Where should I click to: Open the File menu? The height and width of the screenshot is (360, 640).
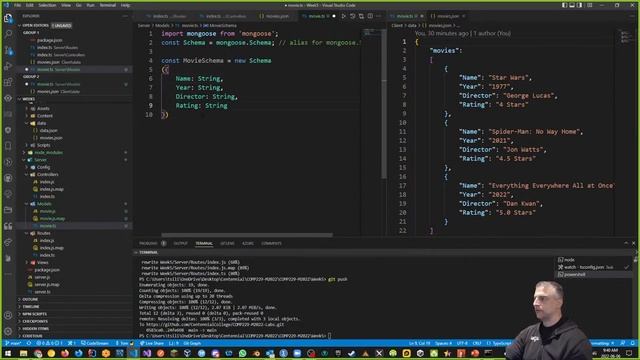coord(18,5)
